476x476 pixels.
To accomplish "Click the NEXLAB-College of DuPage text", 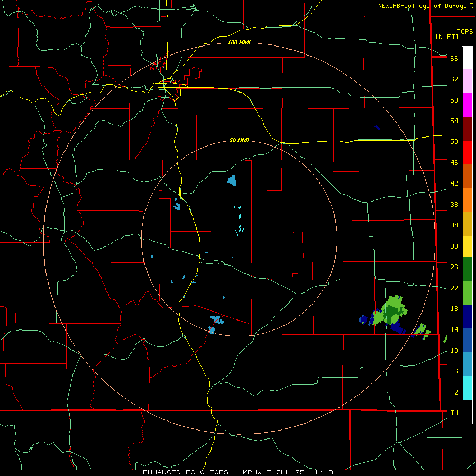I will [423, 6].
